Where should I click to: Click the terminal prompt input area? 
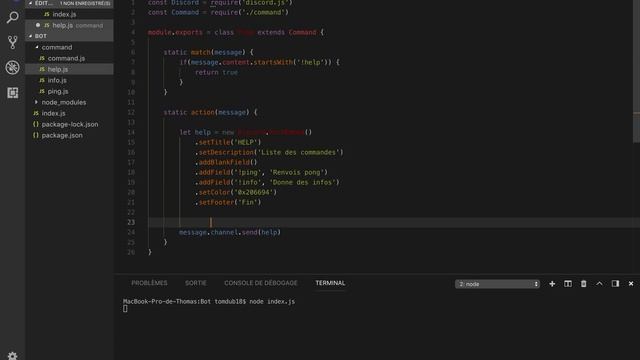125,309
